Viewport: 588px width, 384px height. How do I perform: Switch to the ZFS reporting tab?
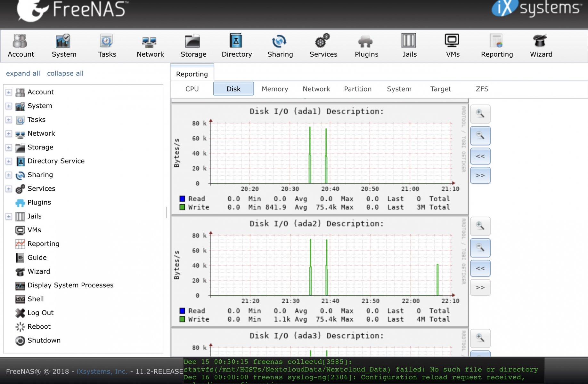click(x=482, y=89)
